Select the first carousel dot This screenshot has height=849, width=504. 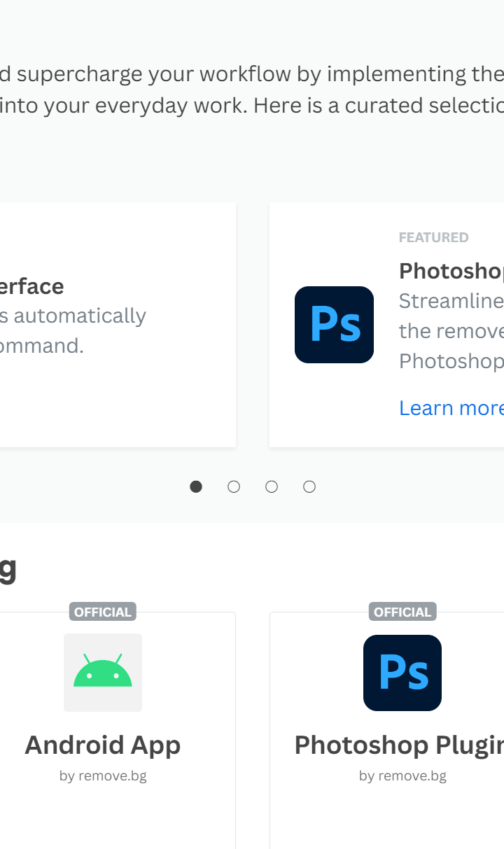[196, 486]
